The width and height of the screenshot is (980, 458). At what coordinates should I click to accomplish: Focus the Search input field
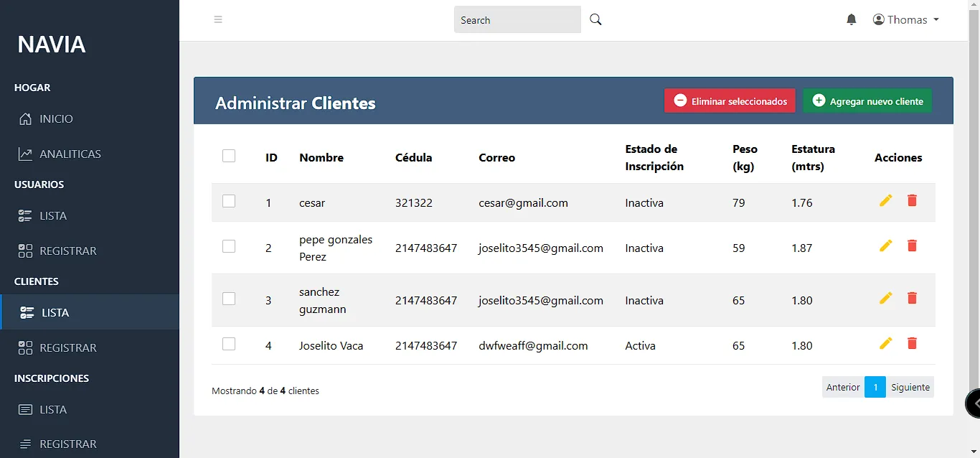click(517, 20)
